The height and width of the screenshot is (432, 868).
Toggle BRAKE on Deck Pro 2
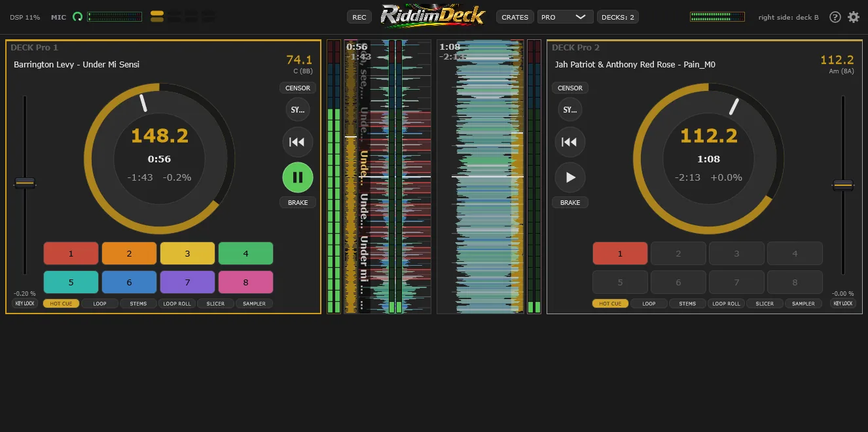570,202
